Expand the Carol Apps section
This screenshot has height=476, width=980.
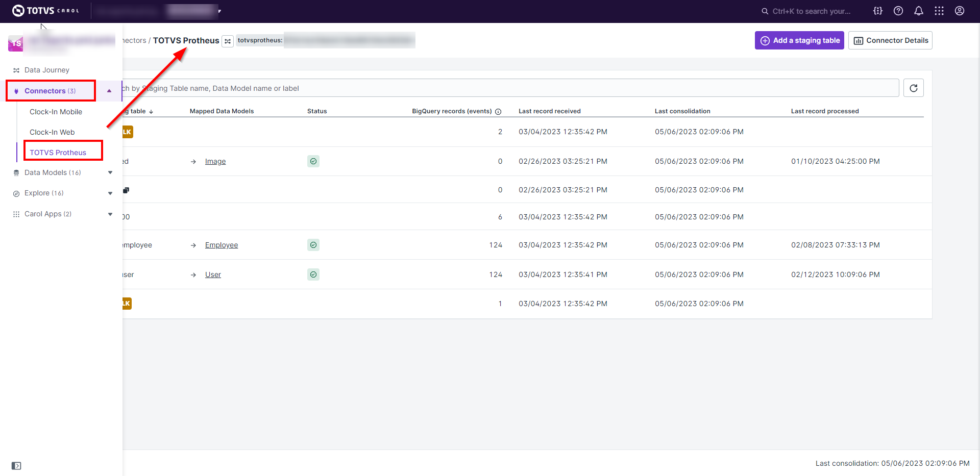[110, 214]
